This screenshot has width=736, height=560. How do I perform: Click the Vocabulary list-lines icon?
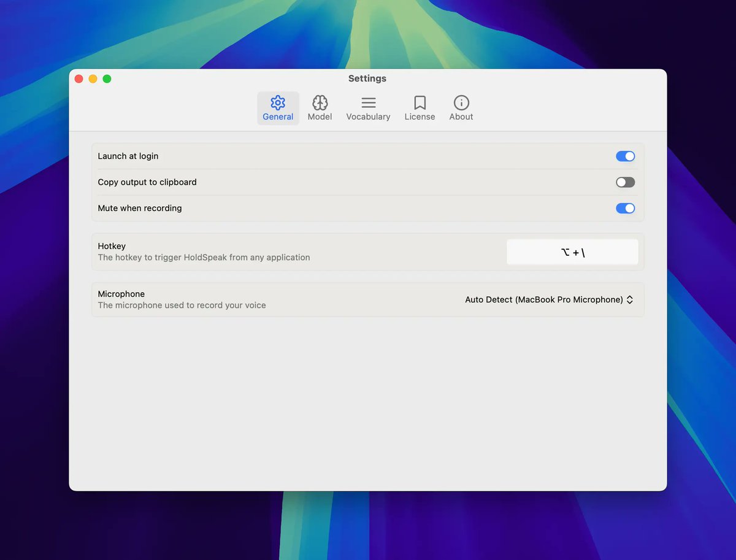click(x=368, y=102)
